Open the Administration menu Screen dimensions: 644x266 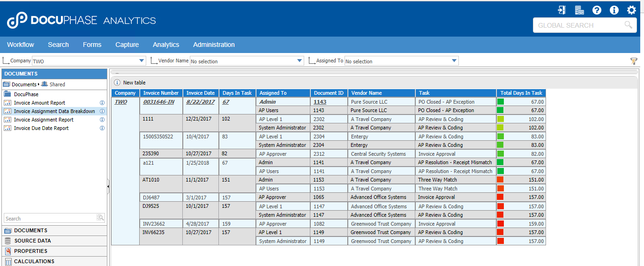click(x=214, y=45)
